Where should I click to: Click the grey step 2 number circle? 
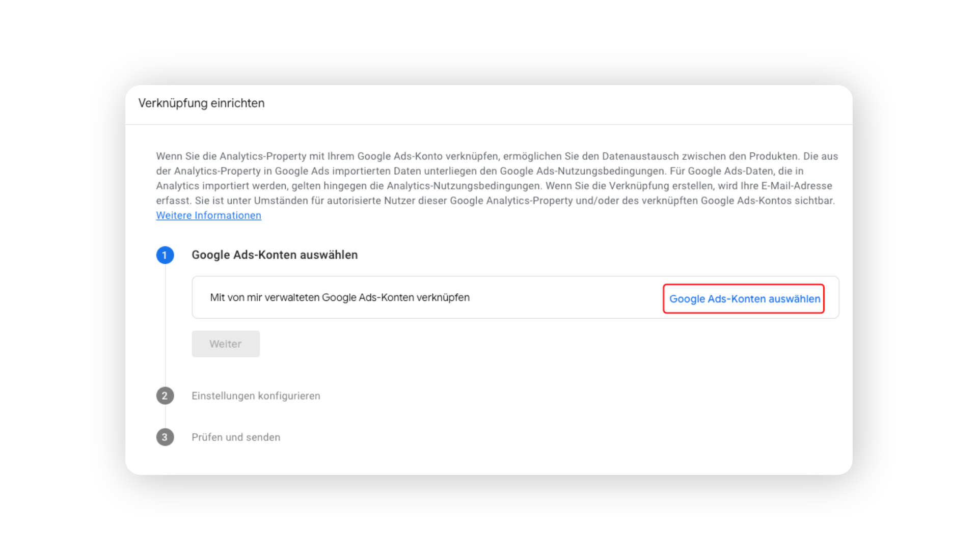pos(165,396)
